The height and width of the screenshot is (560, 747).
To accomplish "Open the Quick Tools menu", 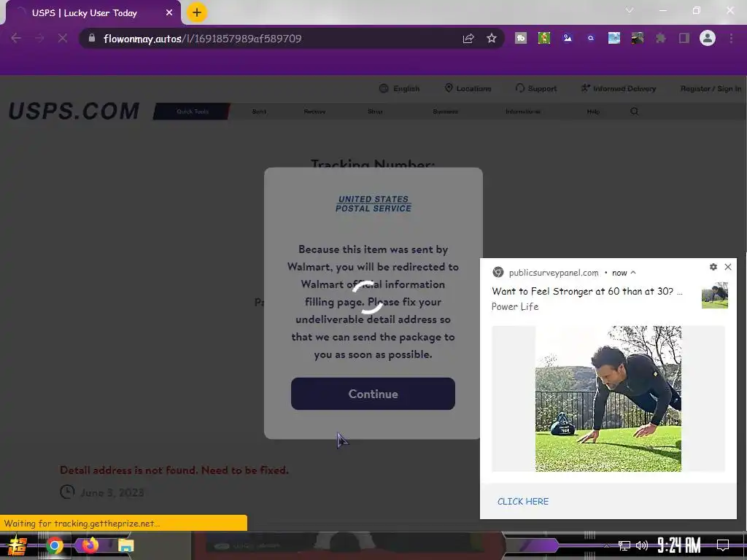I will tap(192, 112).
